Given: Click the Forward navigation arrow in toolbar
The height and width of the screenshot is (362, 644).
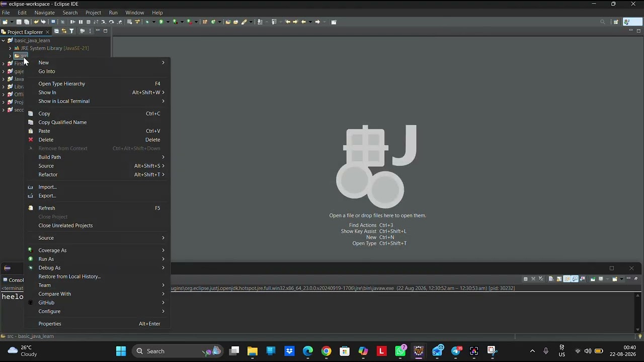Looking at the screenshot, I should pyautogui.click(x=317, y=22).
